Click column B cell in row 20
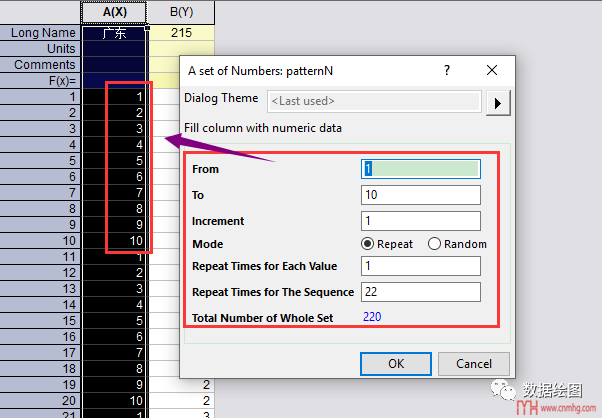Screen dimensions: 602x418 pyautogui.click(x=181, y=400)
